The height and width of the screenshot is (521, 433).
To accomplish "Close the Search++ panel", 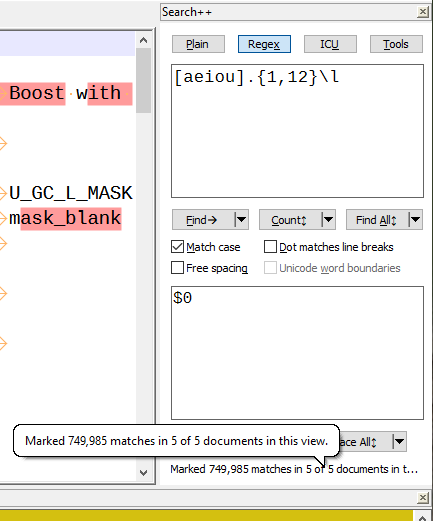I will 423,12.
